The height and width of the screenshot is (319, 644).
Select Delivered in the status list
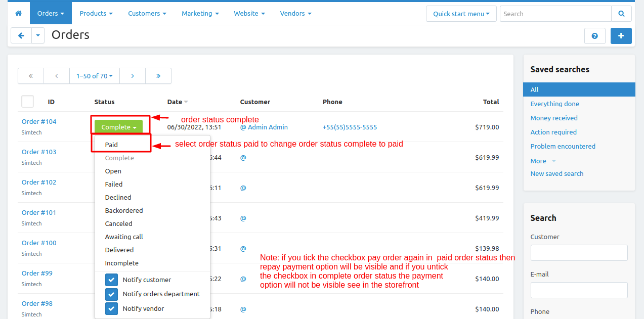tap(119, 250)
